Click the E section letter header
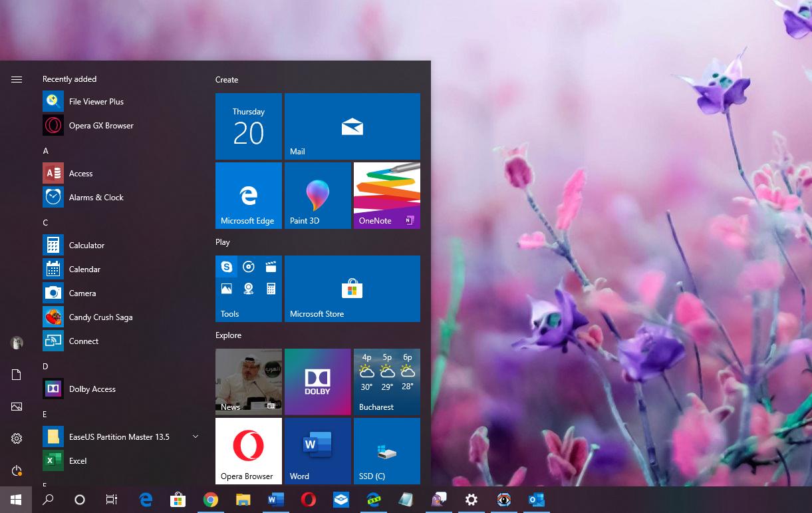Screen dimensions: 812x513 (x=45, y=415)
